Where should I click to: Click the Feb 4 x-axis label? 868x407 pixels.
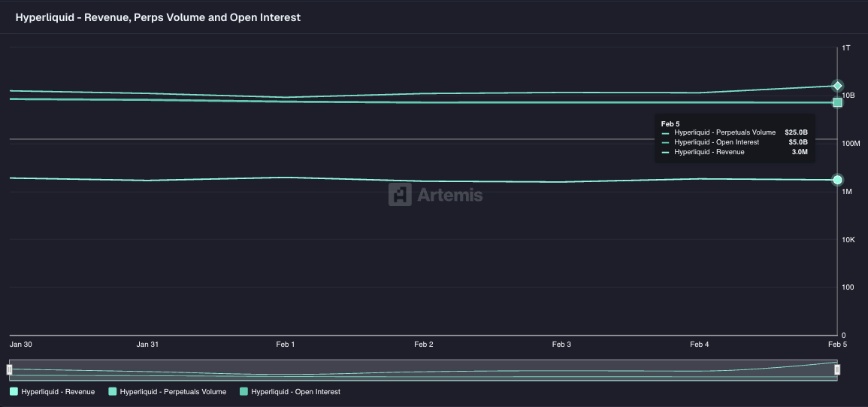(x=700, y=345)
